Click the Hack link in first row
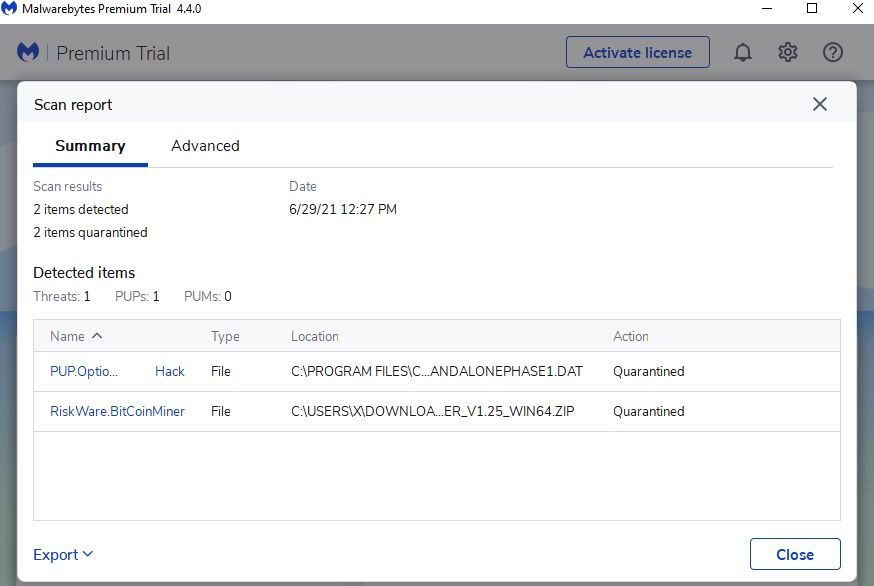Image resolution: width=874 pixels, height=586 pixels. 169,371
